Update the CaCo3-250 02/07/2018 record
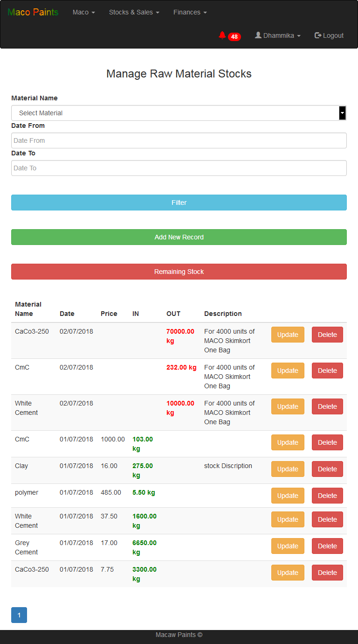 tap(288, 335)
